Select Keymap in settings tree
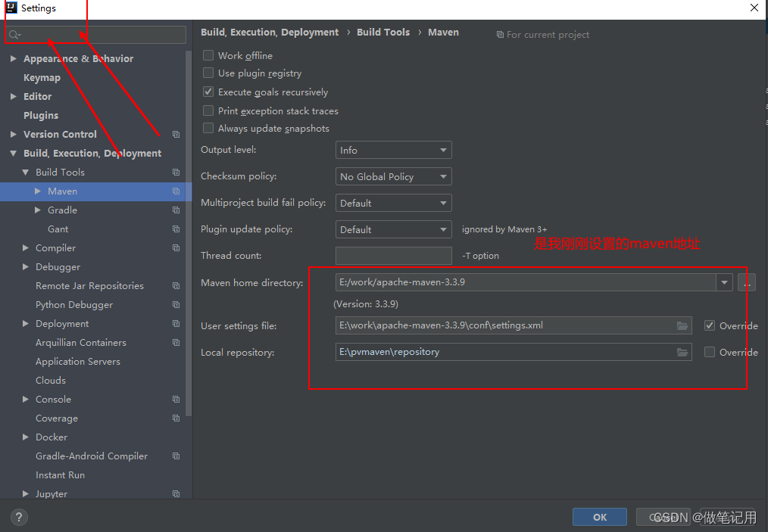Viewport: 768px width, 532px height. [42, 77]
